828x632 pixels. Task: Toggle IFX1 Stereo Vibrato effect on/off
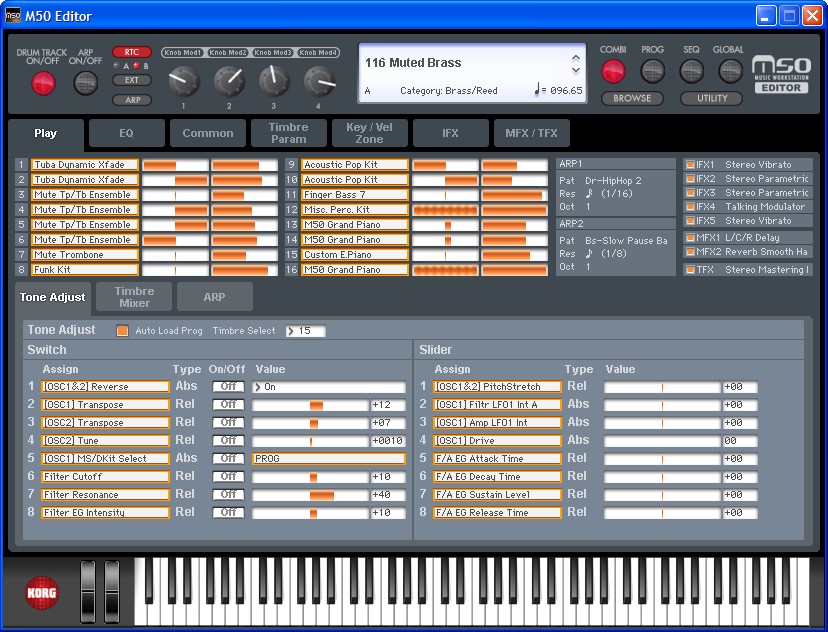(x=690, y=165)
